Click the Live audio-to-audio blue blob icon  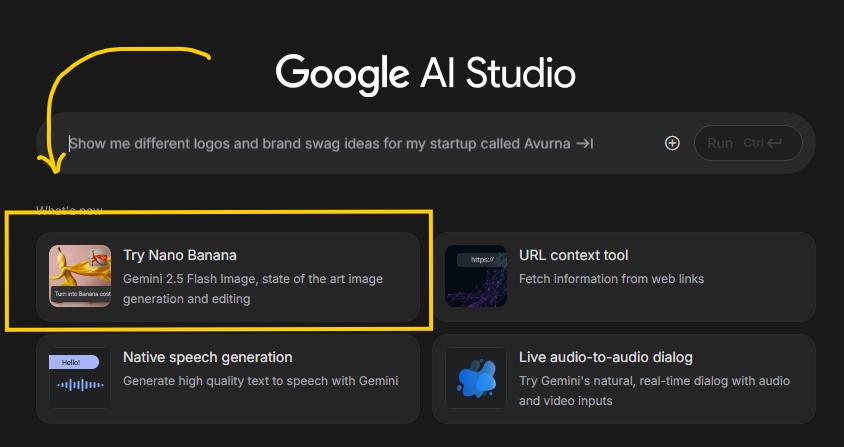[476, 378]
